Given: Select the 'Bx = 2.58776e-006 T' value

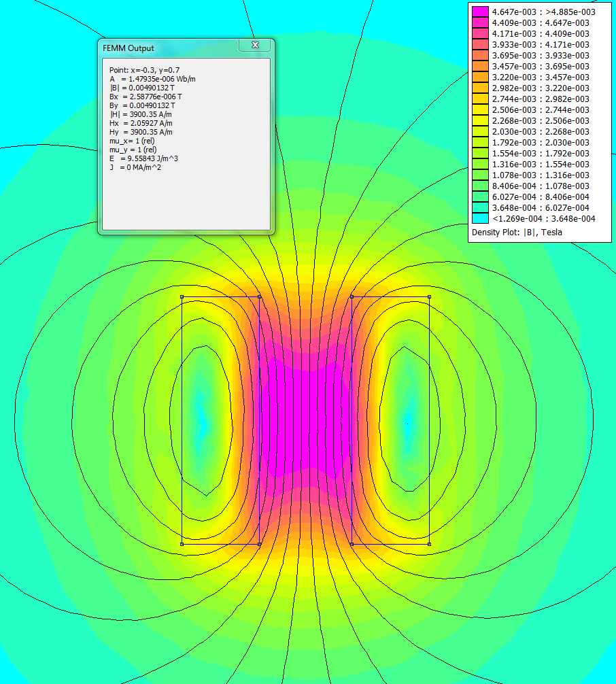Looking at the screenshot, I should tap(146, 97).
